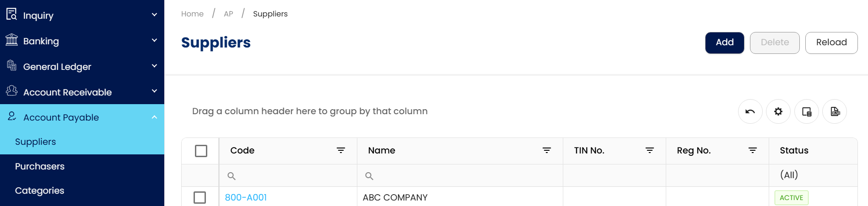This screenshot has height=206, width=868.
Task: Open Categories in the sidebar
Action: coord(39,190)
